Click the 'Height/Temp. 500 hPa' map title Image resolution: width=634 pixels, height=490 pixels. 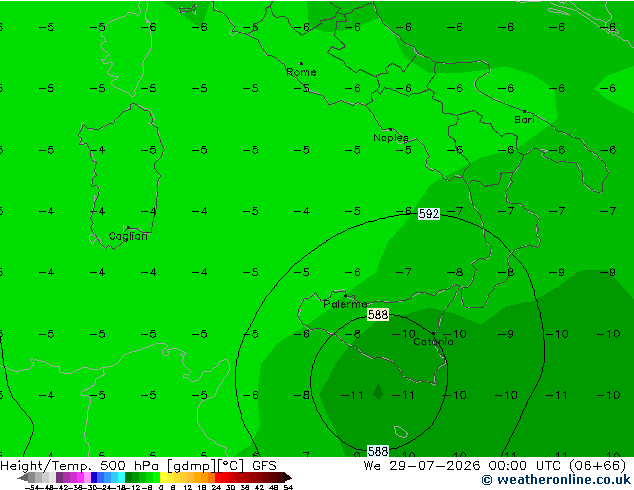point(81,466)
